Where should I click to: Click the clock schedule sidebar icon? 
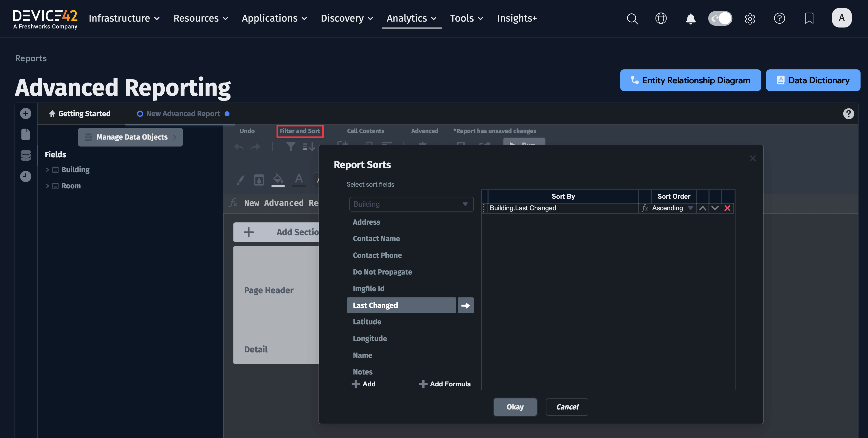pos(26,176)
